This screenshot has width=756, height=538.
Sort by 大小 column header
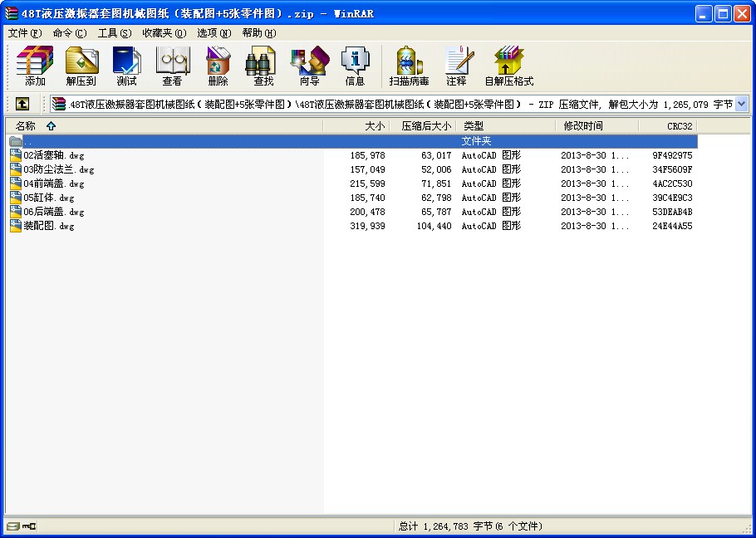click(356, 126)
